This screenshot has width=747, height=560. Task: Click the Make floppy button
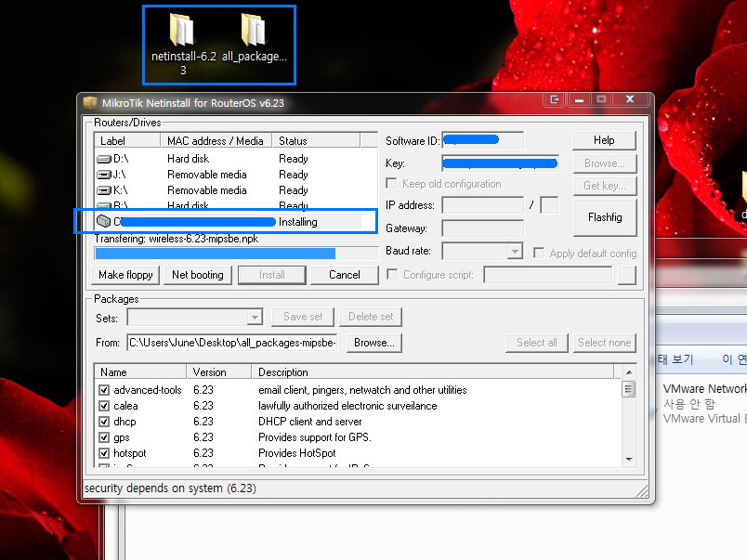pos(125,275)
